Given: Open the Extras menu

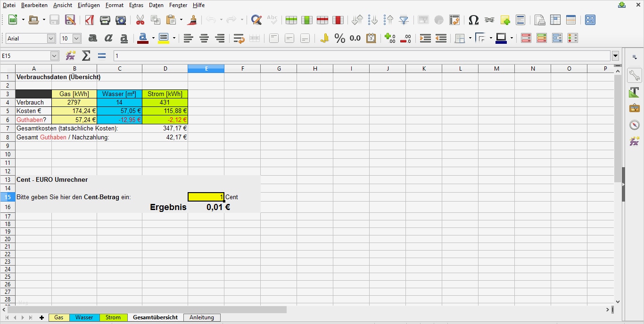Looking at the screenshot, I should point(136,5).
